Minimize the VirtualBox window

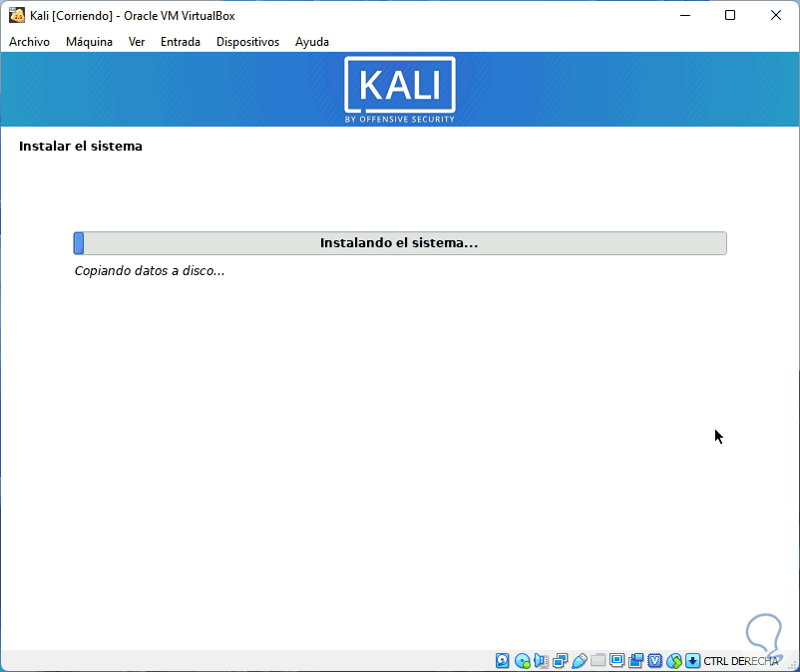click(685, 15)
